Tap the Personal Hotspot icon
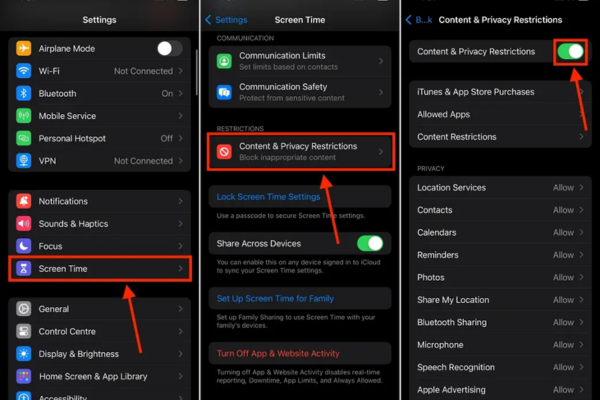Viewport: 600px width, 400px height. click(23, 138)
